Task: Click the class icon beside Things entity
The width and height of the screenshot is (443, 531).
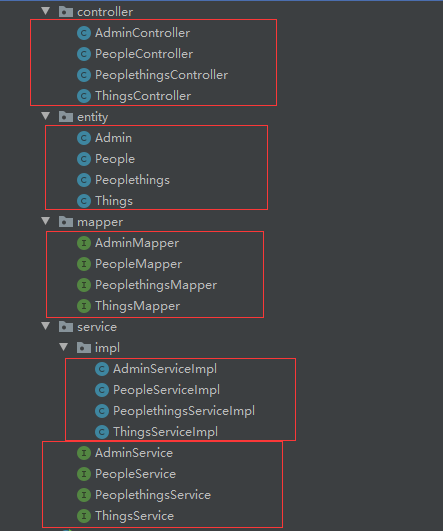Action: pos(84,201)
